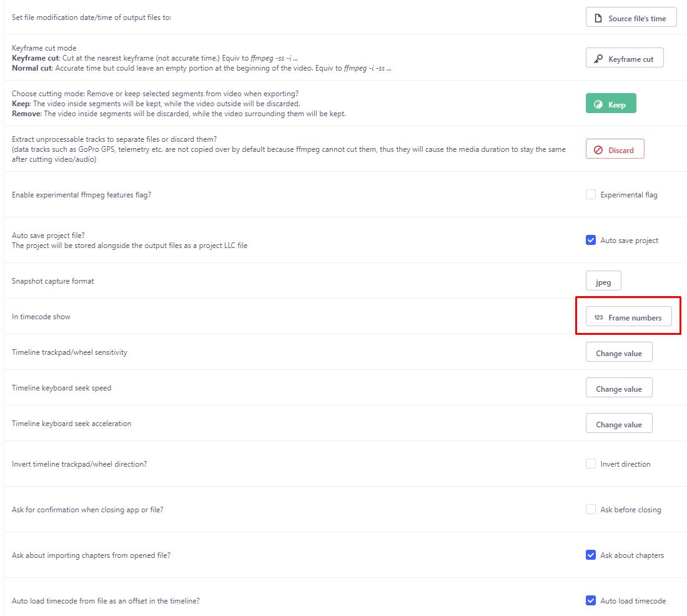Change timeline keyboard seek acceleration value
Screen dimensions: 687x616
click(x=619, y=423)
